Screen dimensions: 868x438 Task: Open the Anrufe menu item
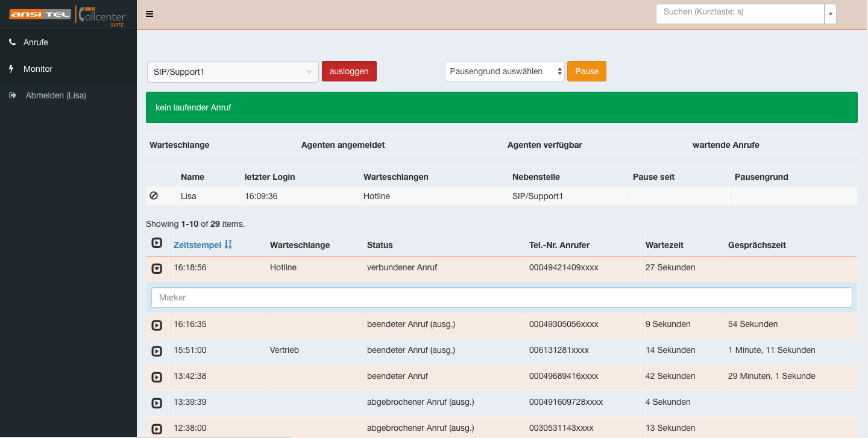[36, 42]
